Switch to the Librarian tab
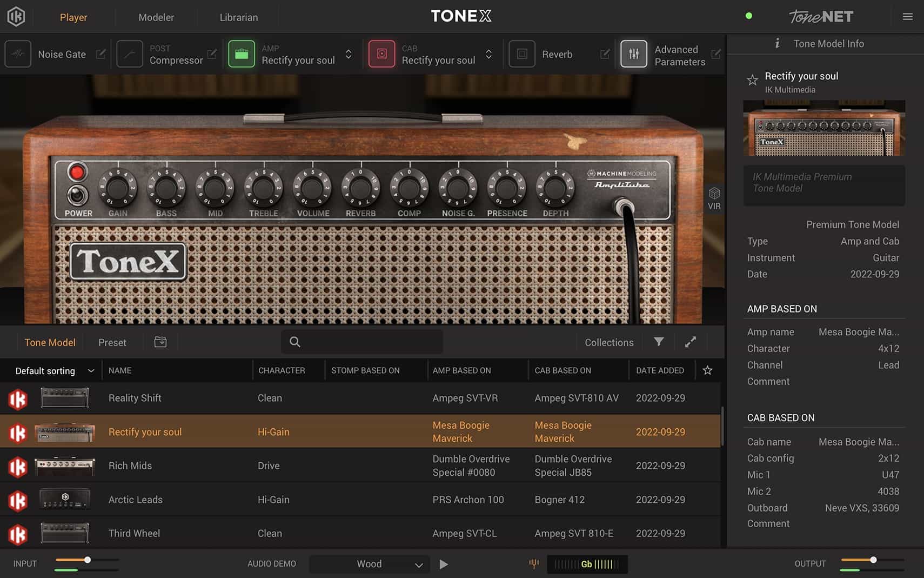The width and height of the screenshot is (924, 578). point(239,17)
